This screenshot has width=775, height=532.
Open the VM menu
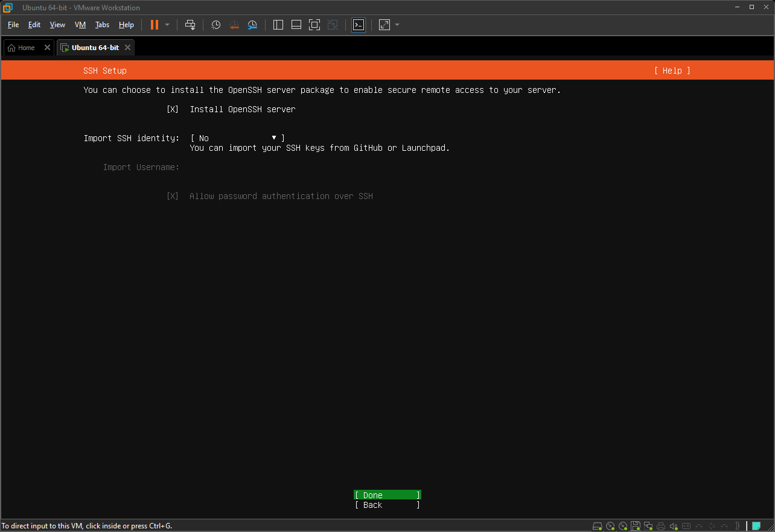80,25
